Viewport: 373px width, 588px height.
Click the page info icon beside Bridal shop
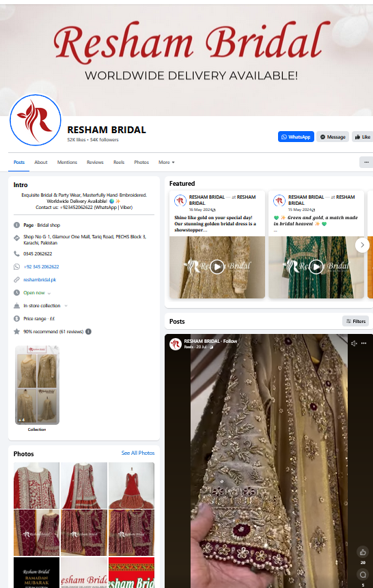(16, 225)
